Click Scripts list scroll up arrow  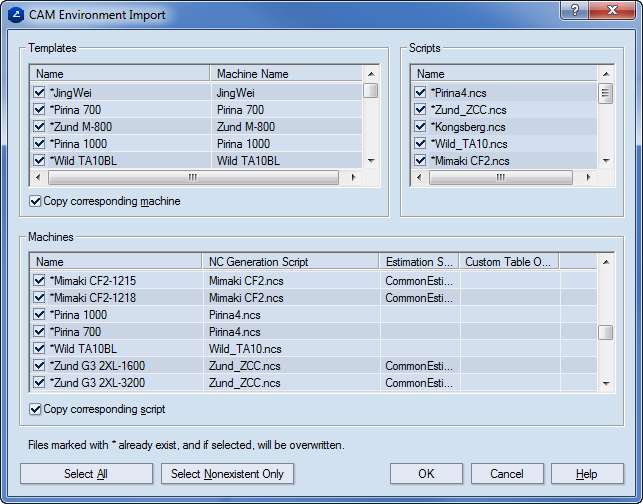[606, 74]
